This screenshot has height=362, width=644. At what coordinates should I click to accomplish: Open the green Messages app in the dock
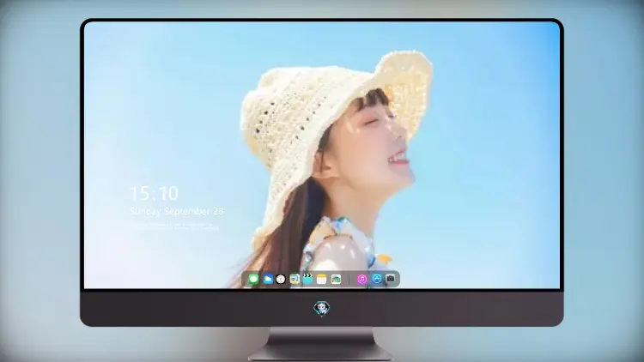coord(253,280)
